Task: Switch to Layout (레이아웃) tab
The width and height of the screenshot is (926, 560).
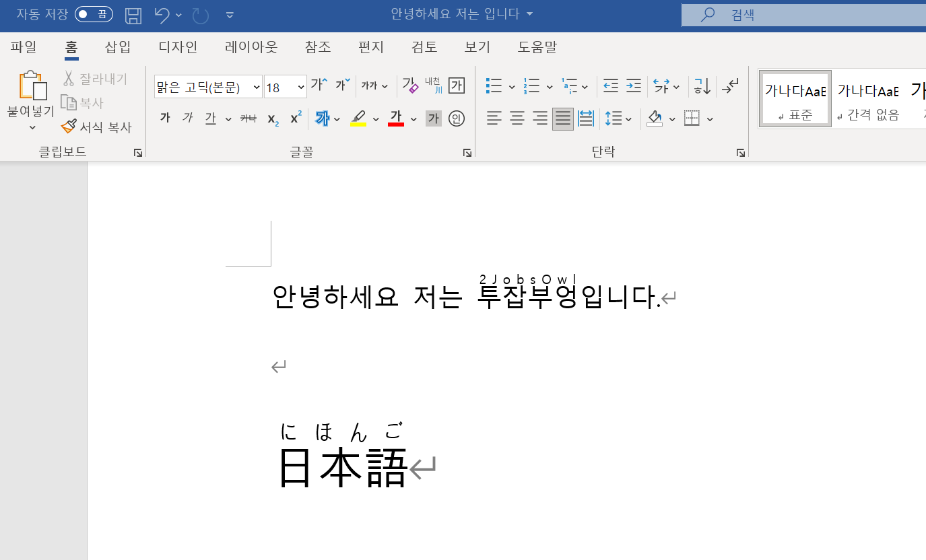Action: pos(251,47)
